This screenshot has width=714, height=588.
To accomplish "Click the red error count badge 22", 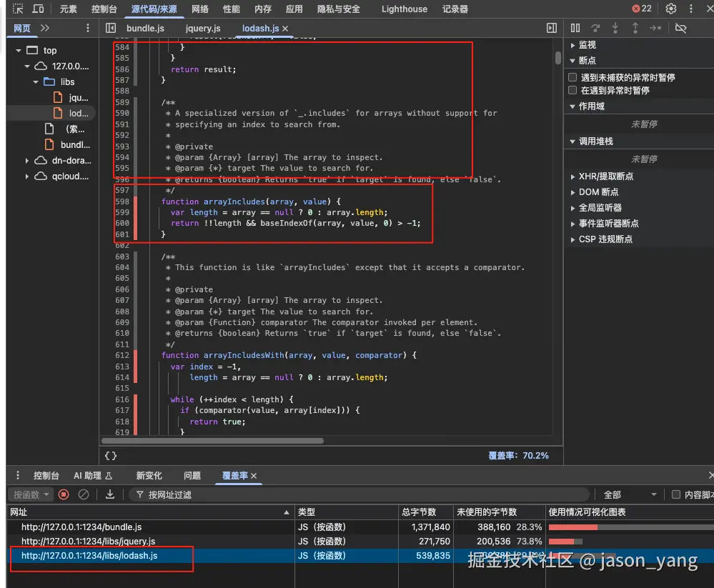I will (x=642, y=9).
